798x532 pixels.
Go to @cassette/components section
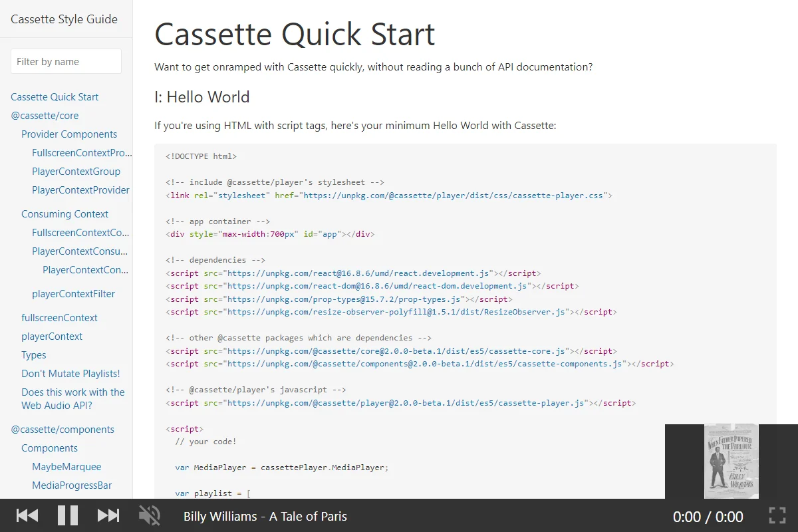[63, 429]
